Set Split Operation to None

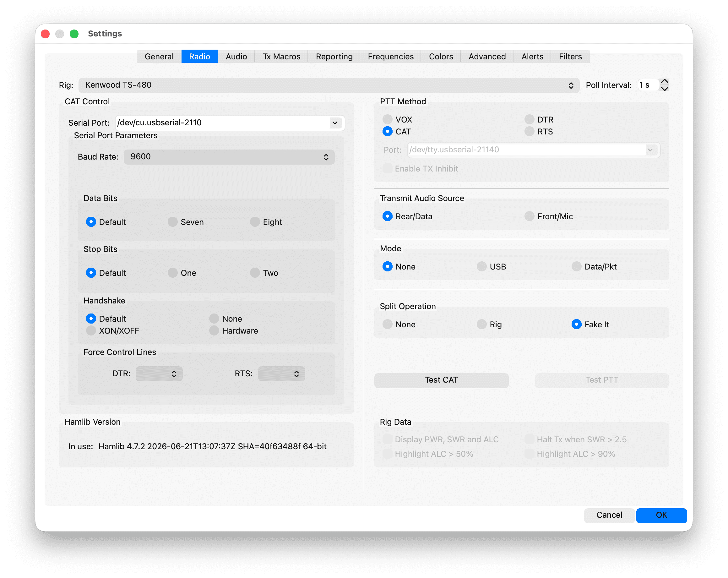coord(399,324)
